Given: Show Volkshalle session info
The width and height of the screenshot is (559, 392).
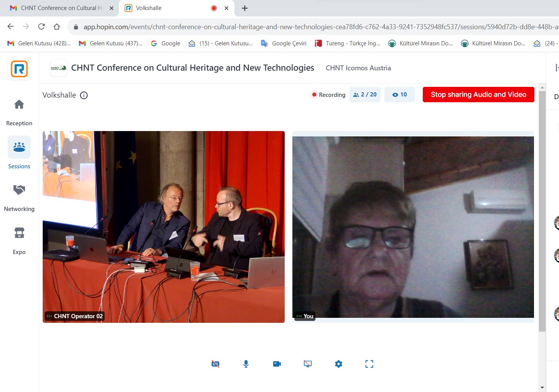Looking at the screenshot, I should tap(84, 95).
